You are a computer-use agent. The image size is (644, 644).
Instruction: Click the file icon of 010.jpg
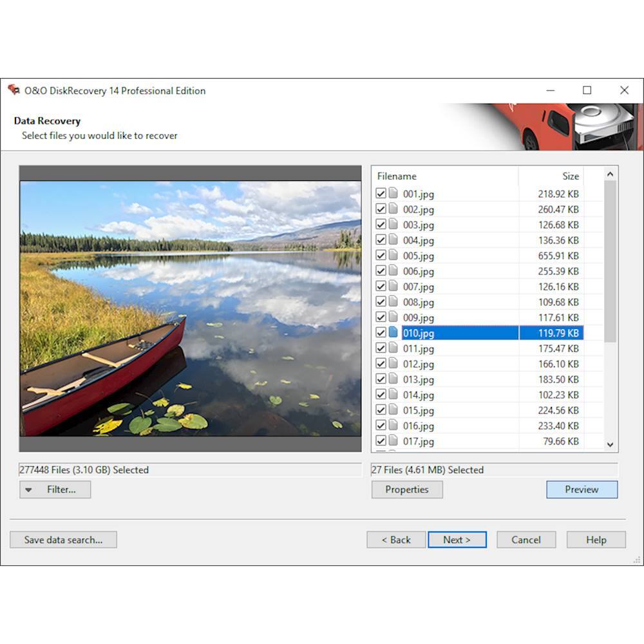(393, 333)
